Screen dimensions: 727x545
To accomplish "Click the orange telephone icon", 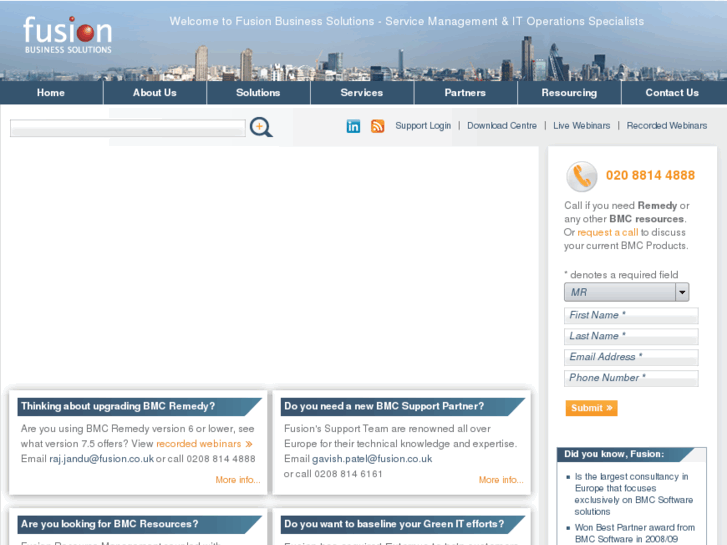I will [581, 176].
